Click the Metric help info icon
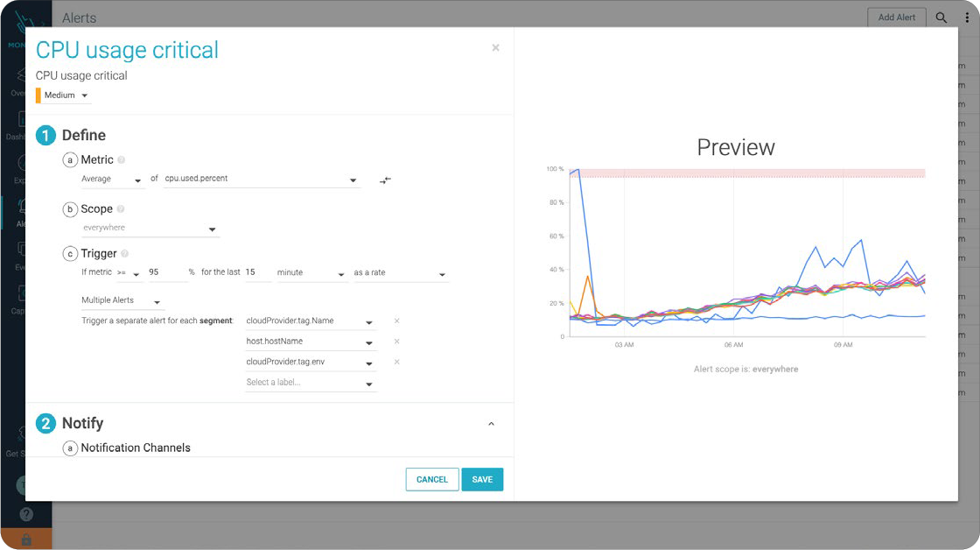Screen dimensions: 980x550 coord(122,160)
